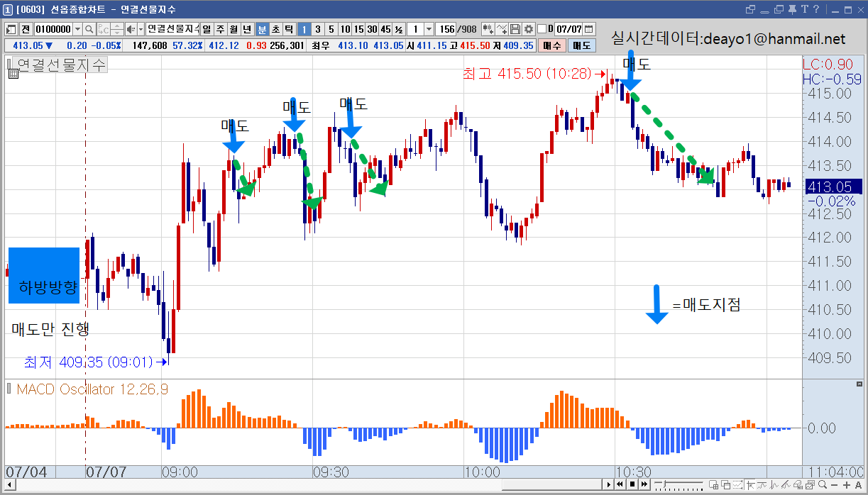Open the calendar date picker icon

point(588,29)
